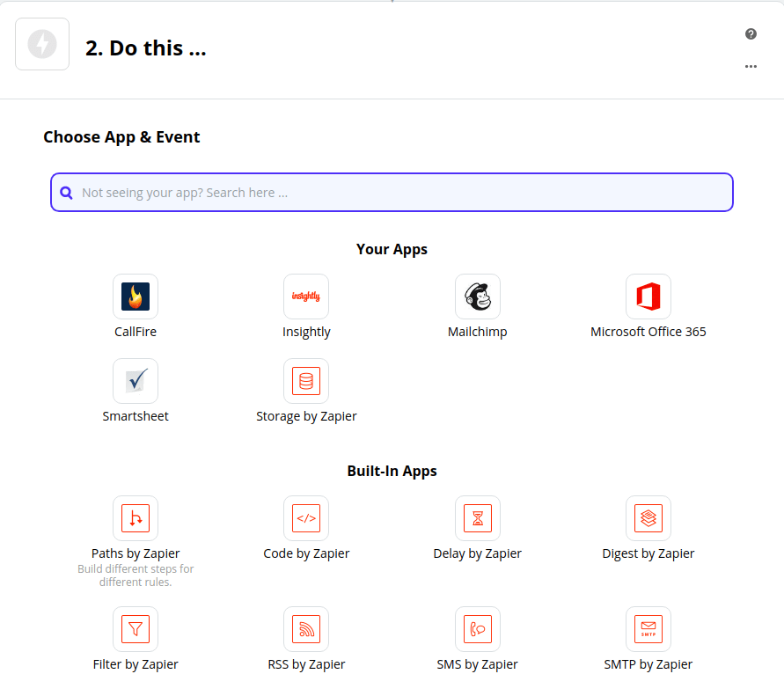Pick the Mailchimp monkey icon
The height and width of the screenshot is (696, 784).
coord(478,297)
